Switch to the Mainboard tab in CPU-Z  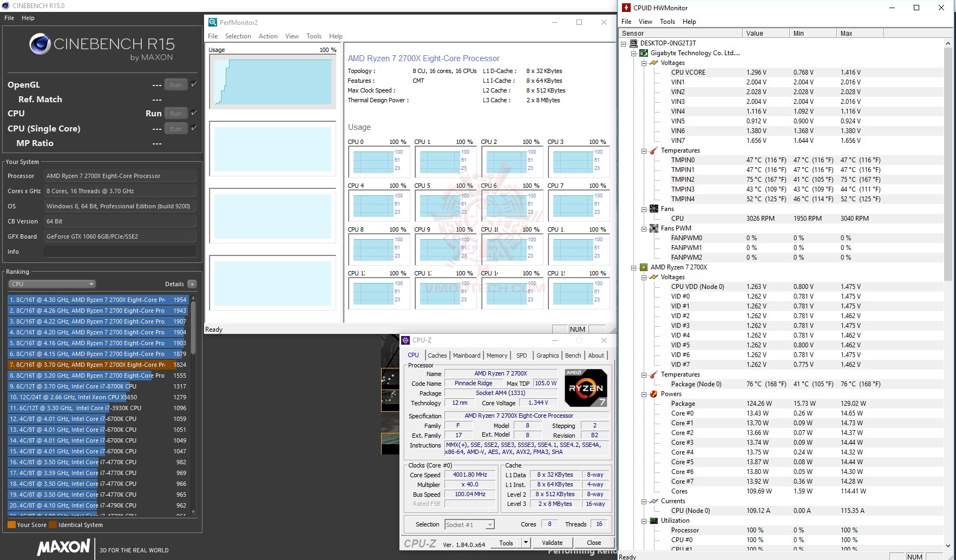tap(467, 355)
